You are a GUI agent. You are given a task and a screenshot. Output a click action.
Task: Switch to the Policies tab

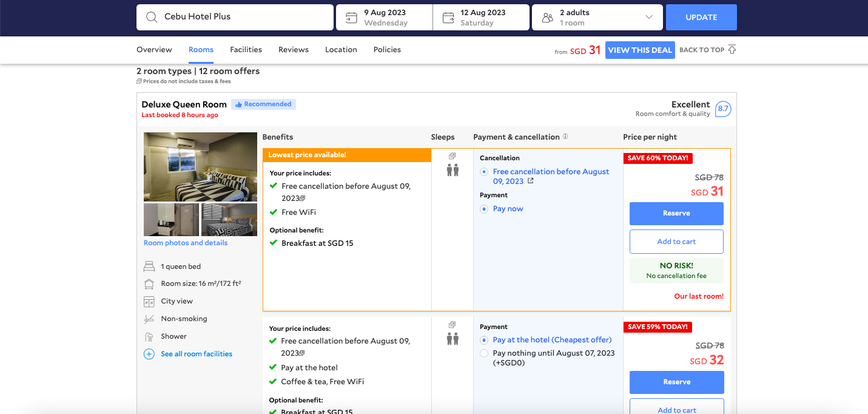pyautogui.click(x=387, y=50)
